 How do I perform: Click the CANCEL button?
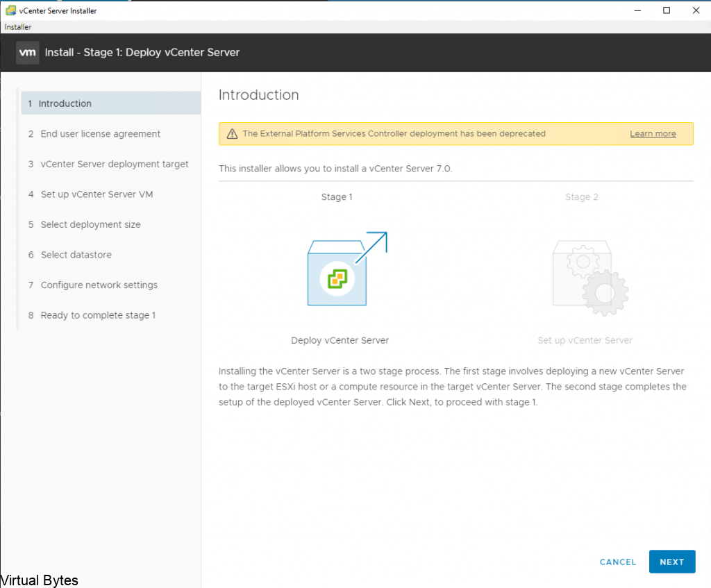click(617, 562)
